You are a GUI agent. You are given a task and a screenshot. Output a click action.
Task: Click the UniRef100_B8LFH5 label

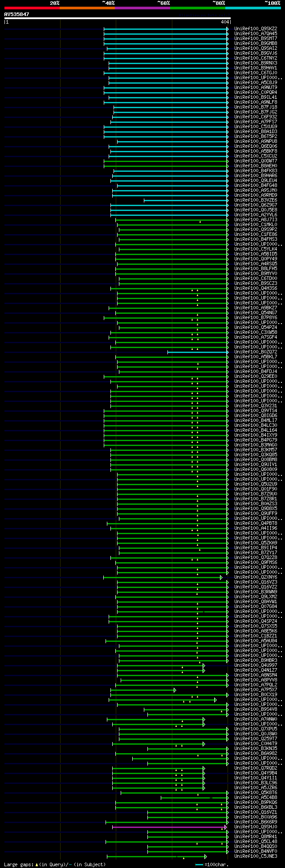point(256,269)
